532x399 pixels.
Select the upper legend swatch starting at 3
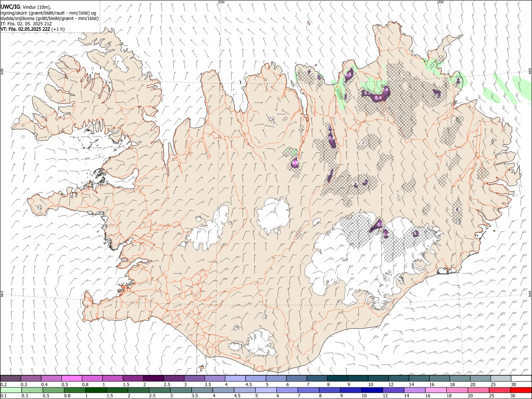tap(195, 378)
